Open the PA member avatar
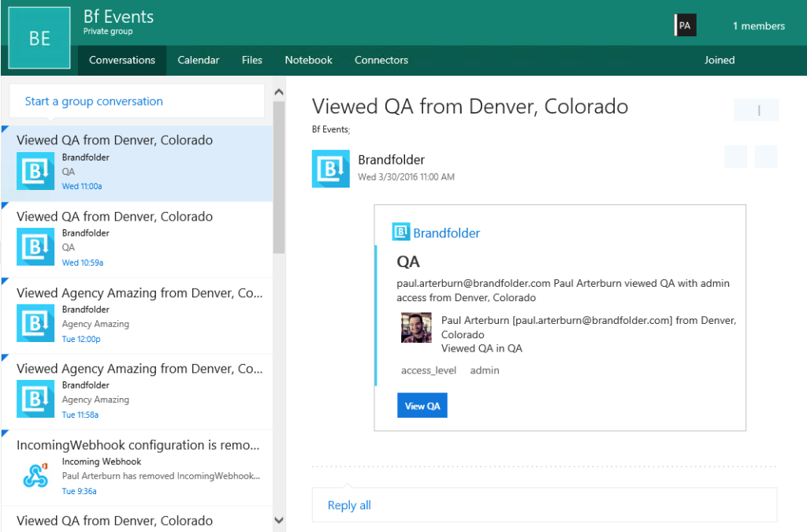This screenshot has height=532, width=807. (x=685, y=25)
